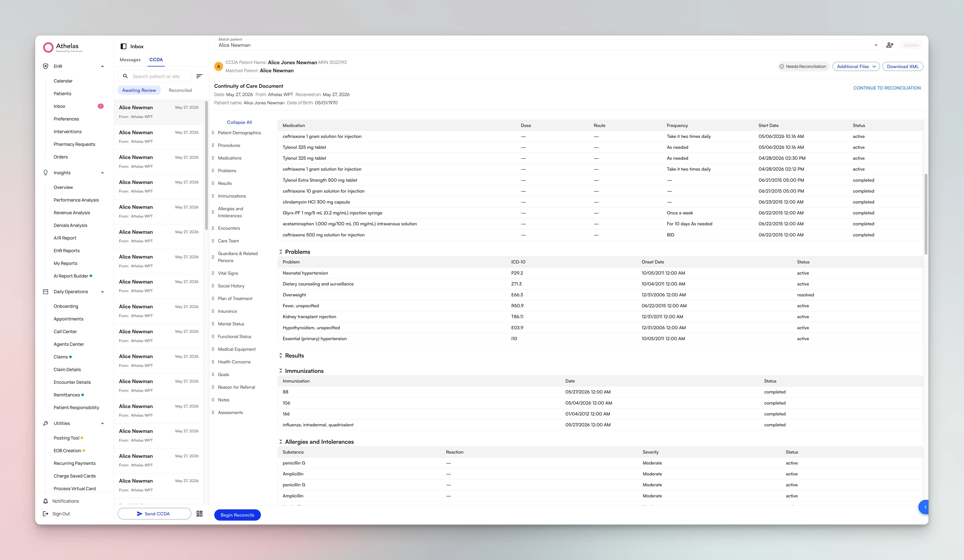Switch to the CCDA tab
Screen dimensions: 964x560
pos(156,60)
